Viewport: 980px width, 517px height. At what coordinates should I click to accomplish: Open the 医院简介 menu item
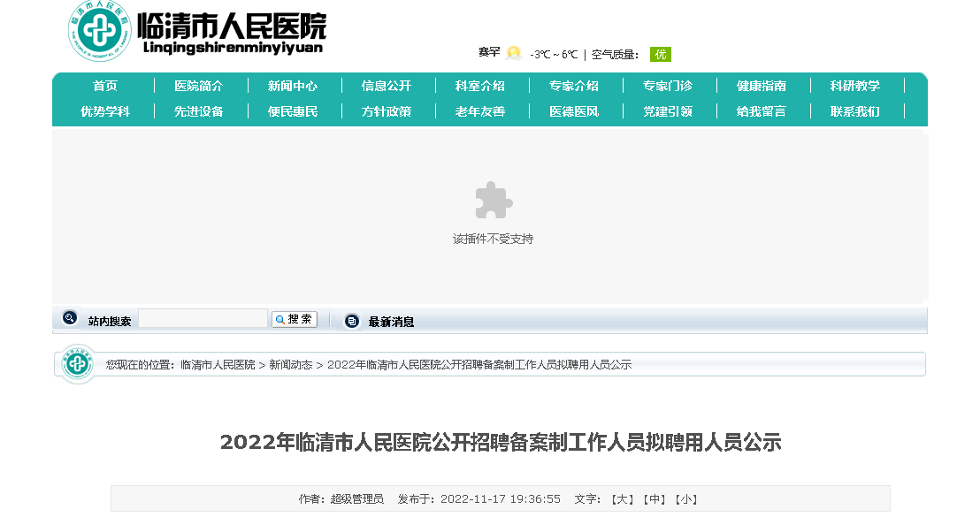[x=198, y=86]
